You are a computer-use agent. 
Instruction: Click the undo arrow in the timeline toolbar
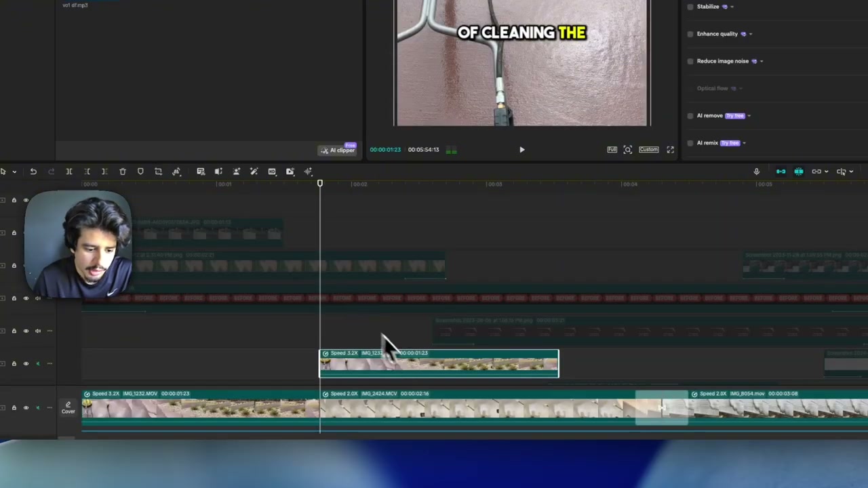[x=33, y=171]
